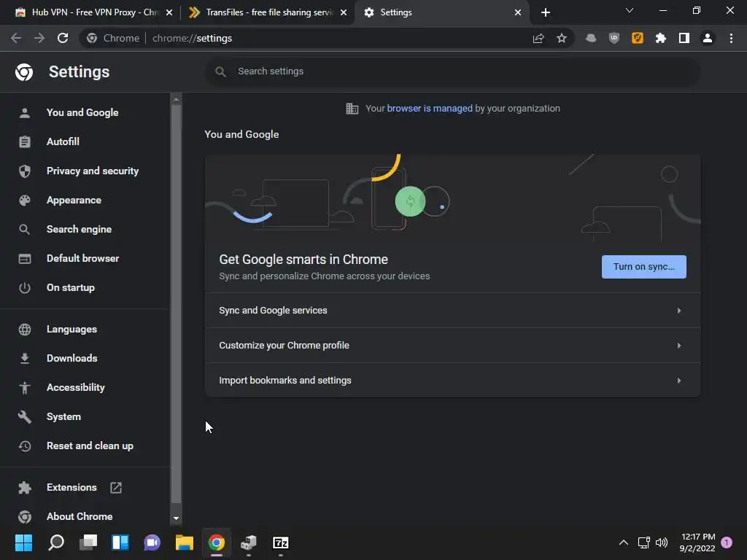The height and width of the screenshot is (560, 747).
Task: Expand Import bookmarks and settings row
Action: (452, 381)
